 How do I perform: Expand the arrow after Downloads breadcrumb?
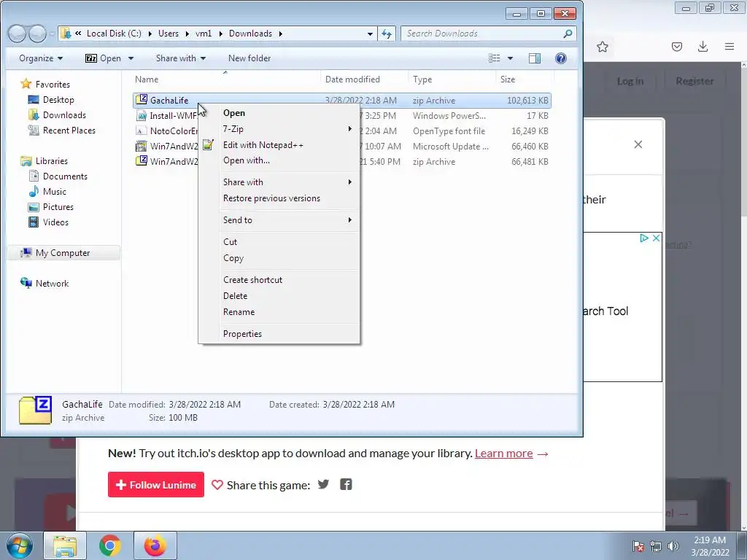(281, 34)
